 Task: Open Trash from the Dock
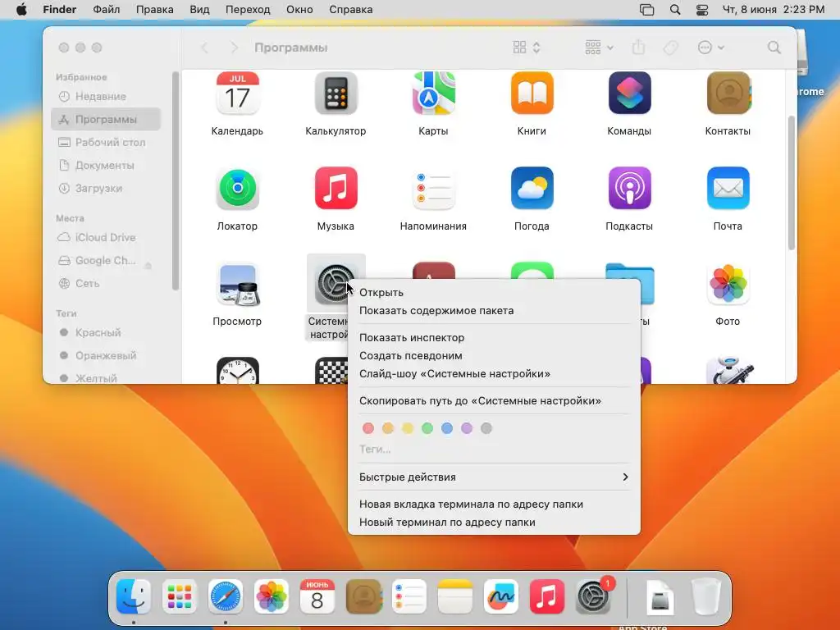point(706,596)
